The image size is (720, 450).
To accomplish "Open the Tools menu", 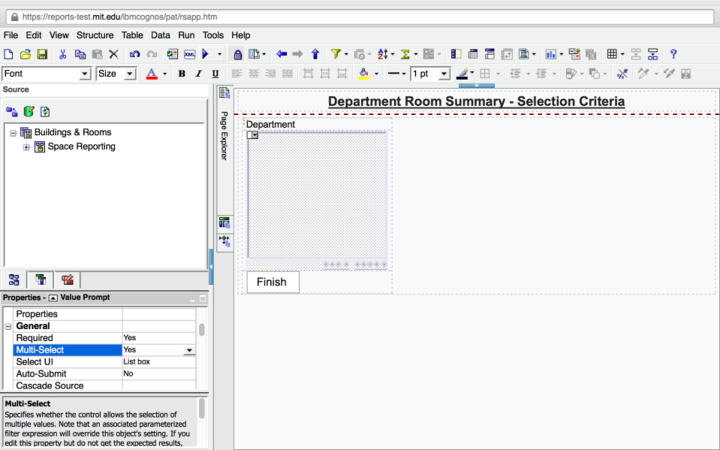I will click(213, 35).
